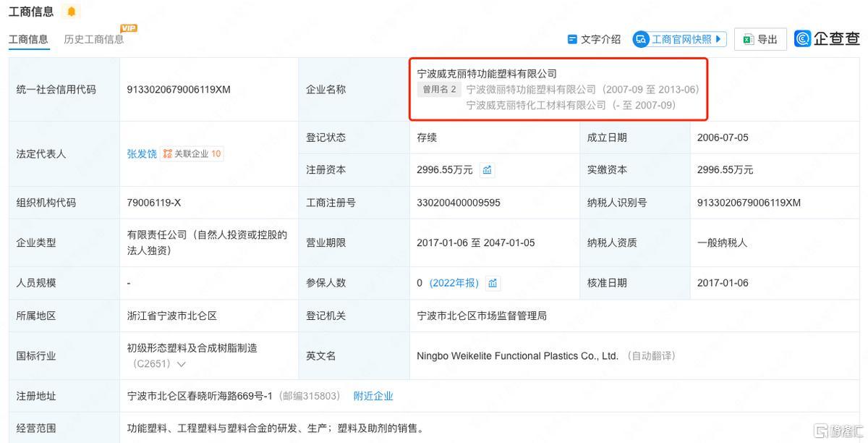Click chart icon beside 2022年报

[493, 283]
